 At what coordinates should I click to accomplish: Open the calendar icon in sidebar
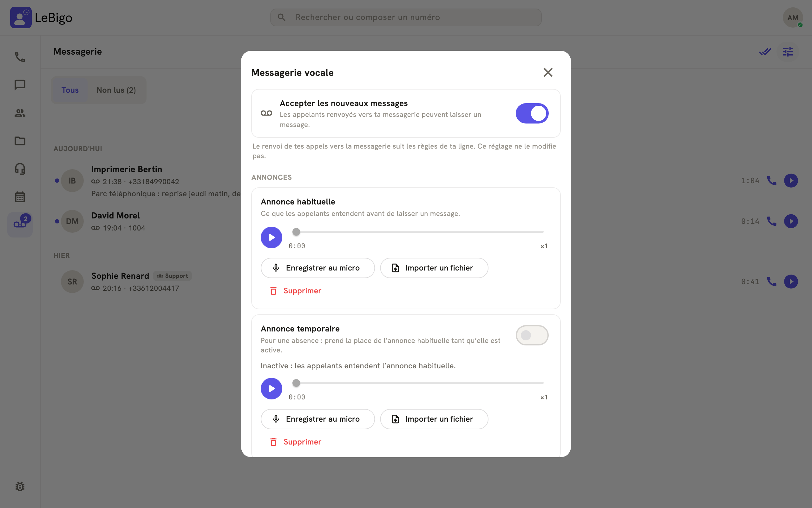coord(20,197)
